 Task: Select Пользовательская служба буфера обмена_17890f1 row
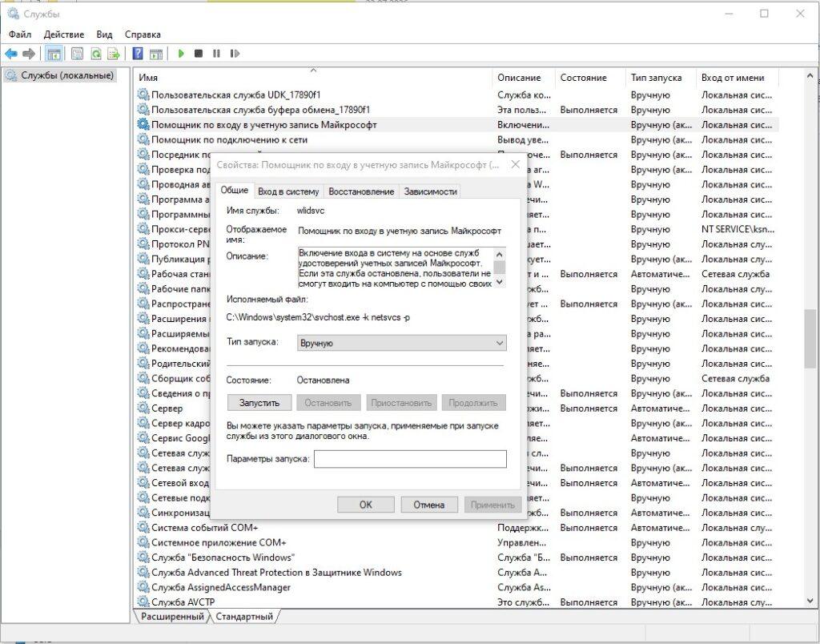[457, 110]
